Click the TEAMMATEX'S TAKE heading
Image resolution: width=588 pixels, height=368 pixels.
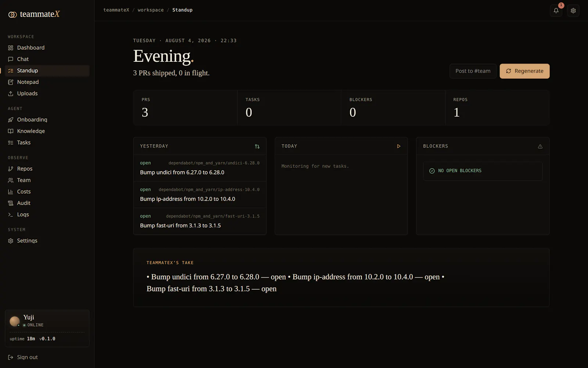tap(170, 263)
